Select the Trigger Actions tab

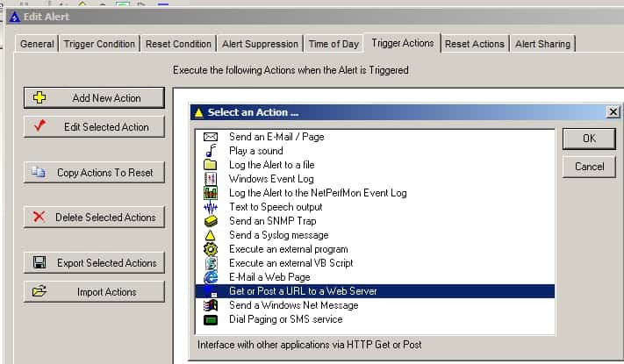tap(402, 43)
